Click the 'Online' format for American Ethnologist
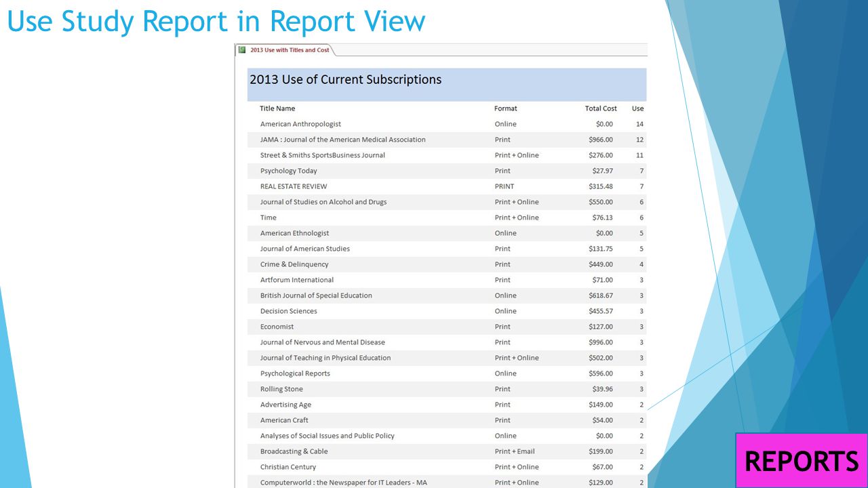Image resolution: width=868 pixels, height=488 pixels. click(506, 233)
